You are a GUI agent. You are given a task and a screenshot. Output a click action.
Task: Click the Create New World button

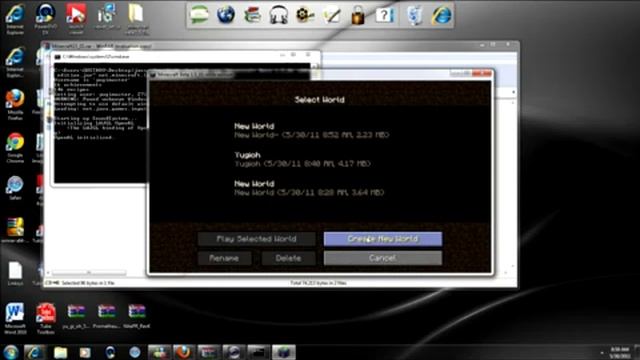(x=382, y=239)
